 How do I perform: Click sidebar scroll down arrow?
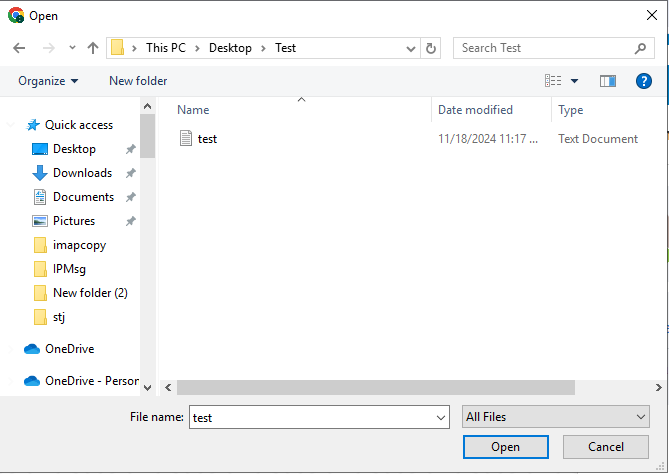pos(148,388)
